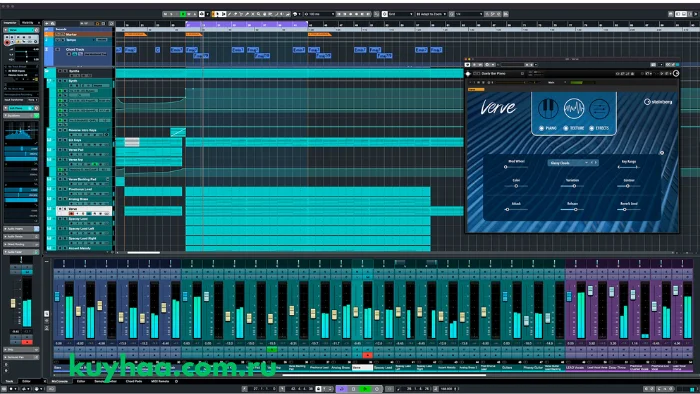Select the Chord Track in track list

(x=75, y=50)
